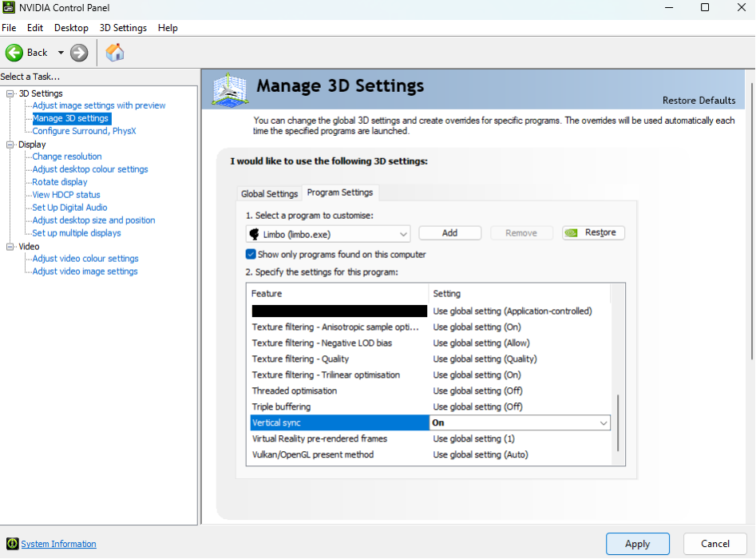Open the 3D Settings menu
Screen dimensions: 756x559
coord(123,28)
